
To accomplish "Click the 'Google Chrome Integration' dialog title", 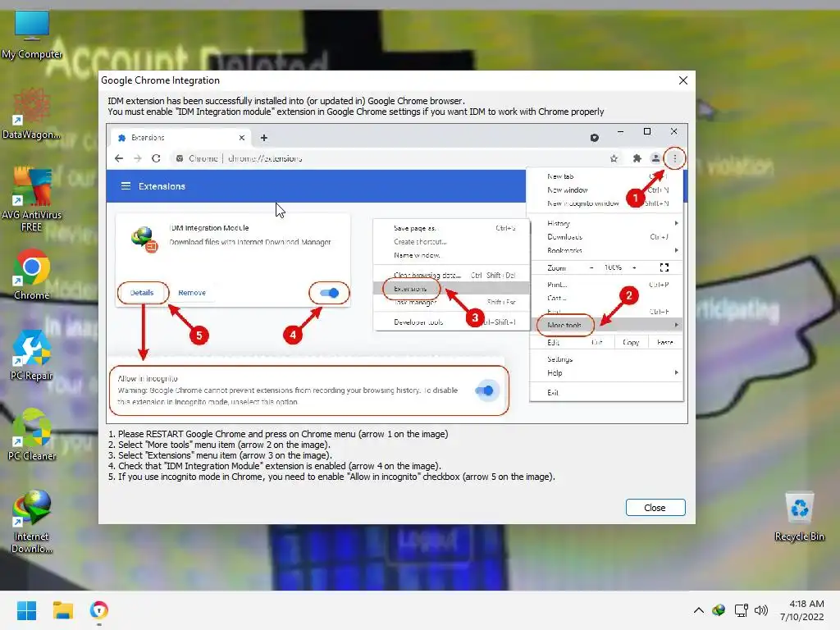I will coord(160,80).
